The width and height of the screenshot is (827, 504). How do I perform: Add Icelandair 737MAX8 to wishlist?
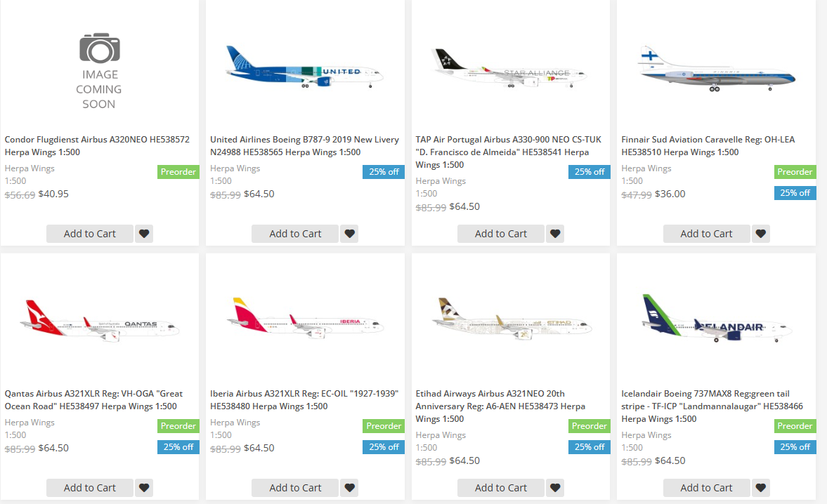point(760,488)
